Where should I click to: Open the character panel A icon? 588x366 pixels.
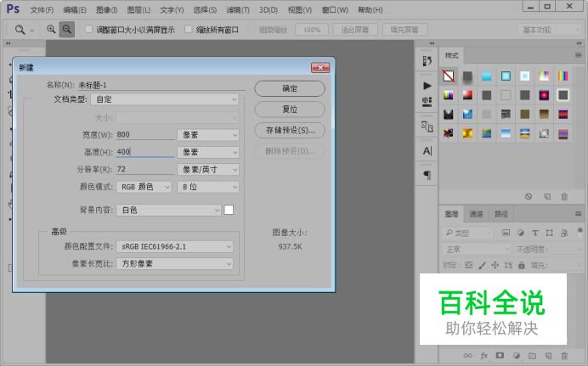427,150
